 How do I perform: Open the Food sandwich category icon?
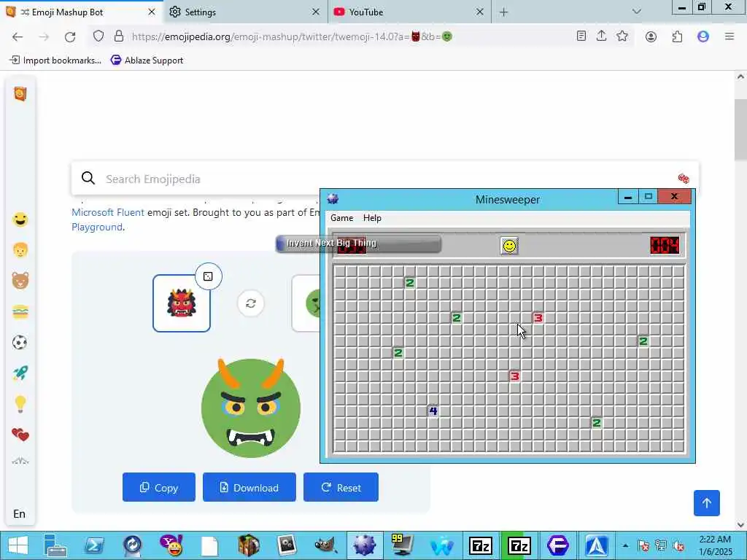pos(20,312)
